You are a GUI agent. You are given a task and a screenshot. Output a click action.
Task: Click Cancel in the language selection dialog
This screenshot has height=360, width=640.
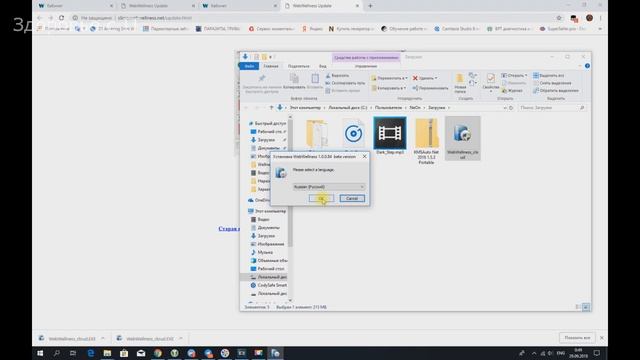pos(352,198)
